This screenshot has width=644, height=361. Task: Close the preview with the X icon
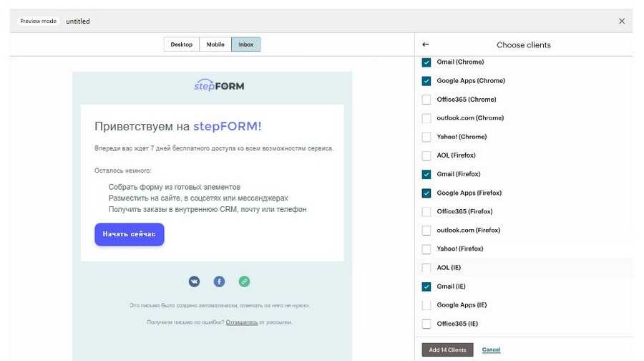click(622, 21)
